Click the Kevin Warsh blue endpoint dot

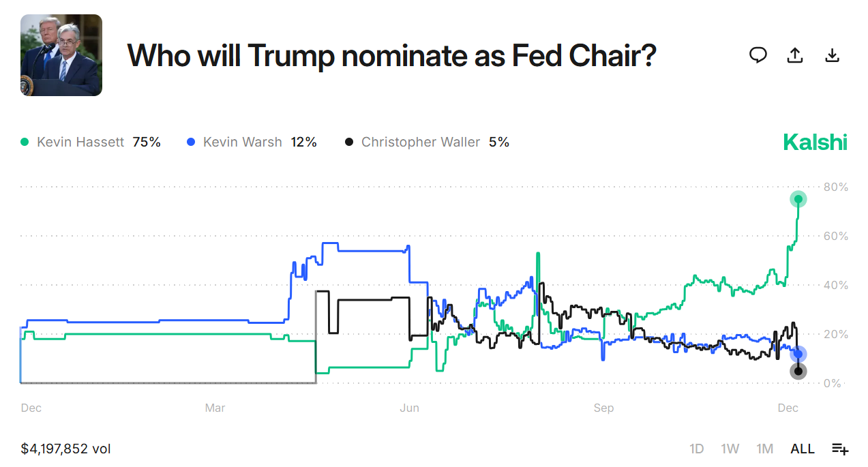798,353
